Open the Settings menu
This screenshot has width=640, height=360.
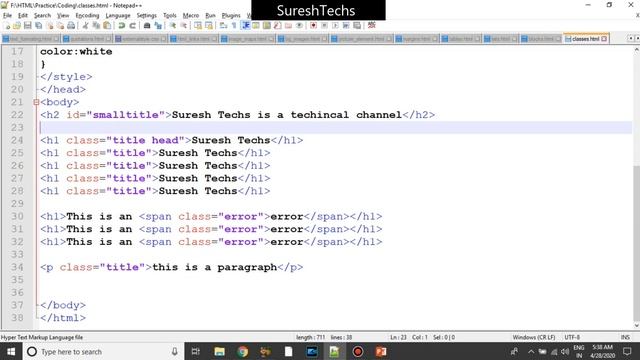click(x=147, y=16)
